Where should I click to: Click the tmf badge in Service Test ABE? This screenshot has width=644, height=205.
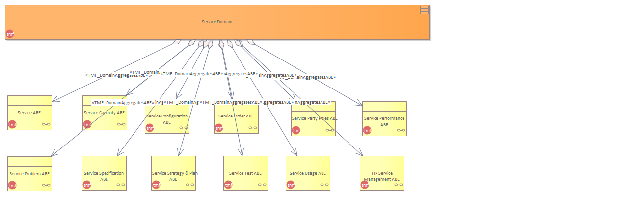(x=228, y=185)
